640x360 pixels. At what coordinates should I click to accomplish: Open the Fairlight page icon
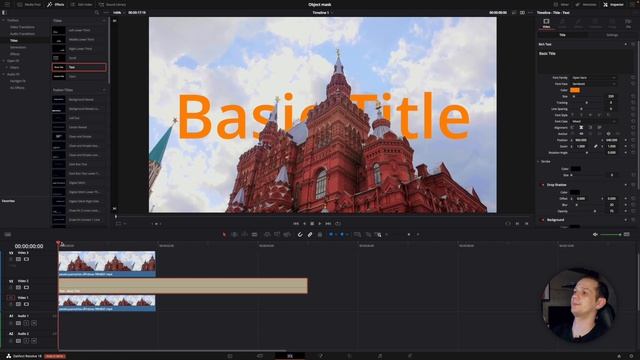tap(380, 356)
